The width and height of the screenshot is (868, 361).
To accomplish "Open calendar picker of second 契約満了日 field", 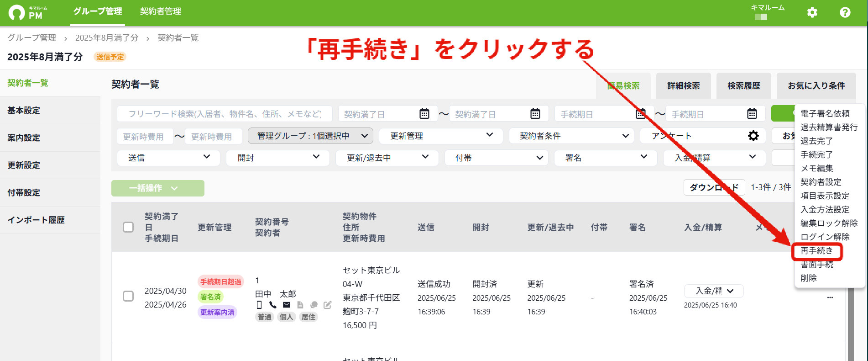I will point(535,114).
